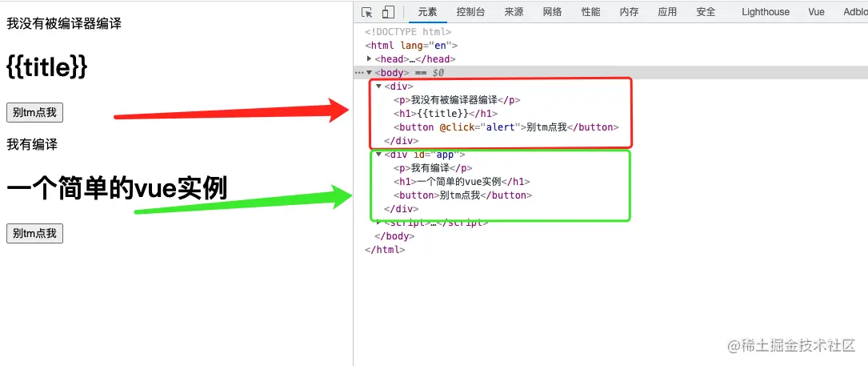Open the 来源 tab
The image size is (868, 366).
(x=514, y=12)
